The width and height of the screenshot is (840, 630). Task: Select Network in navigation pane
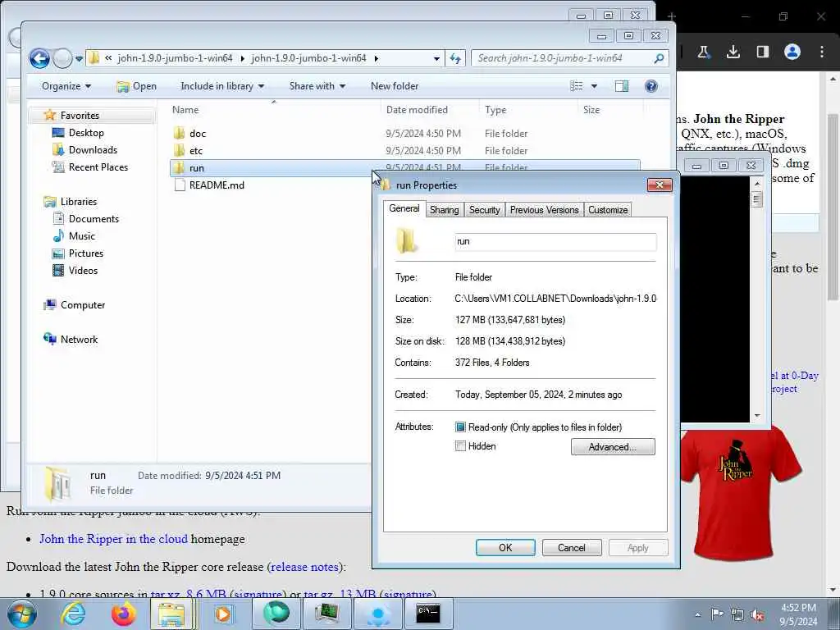point(79,339)
